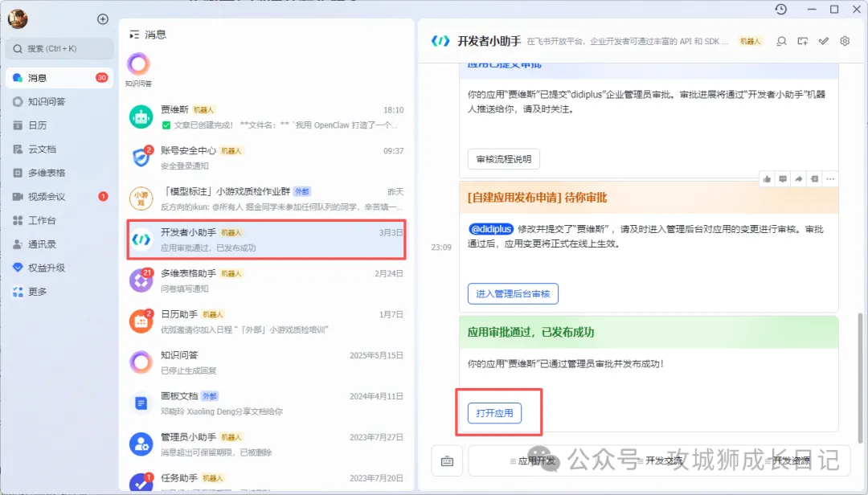Expand the 应用开发 bot menu
868x495 pixels.
coord(533,460)
